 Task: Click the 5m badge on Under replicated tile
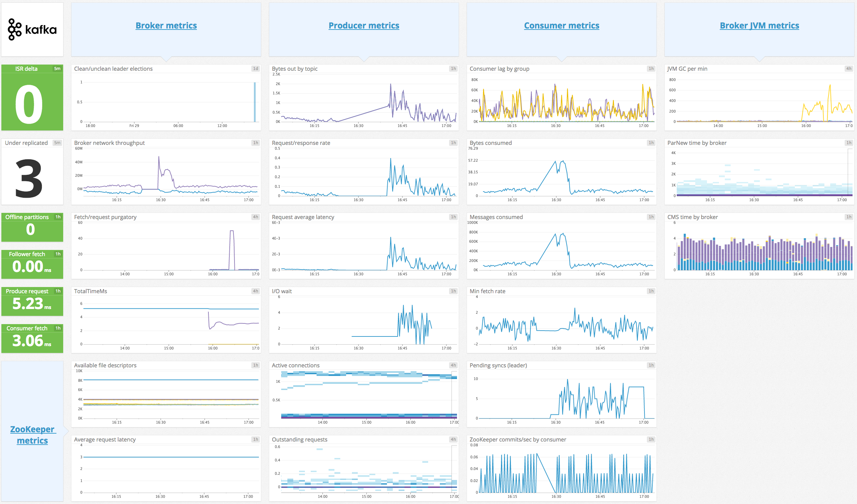57,143
